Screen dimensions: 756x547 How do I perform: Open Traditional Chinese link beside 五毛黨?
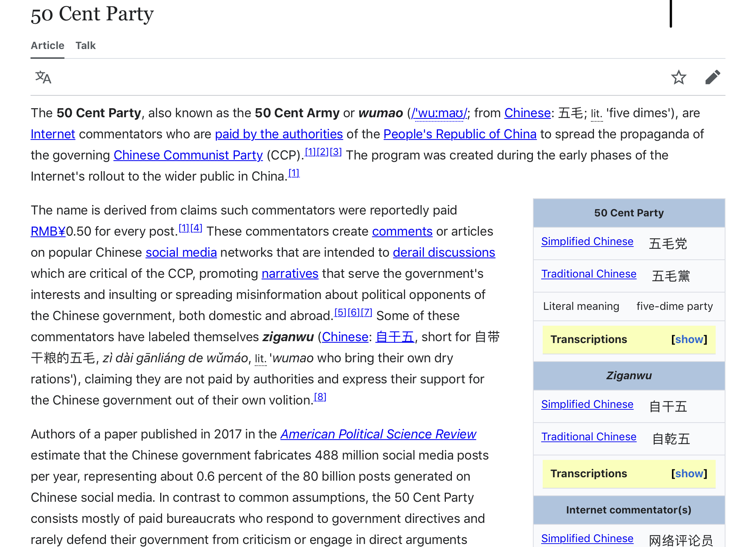[589, 274]
